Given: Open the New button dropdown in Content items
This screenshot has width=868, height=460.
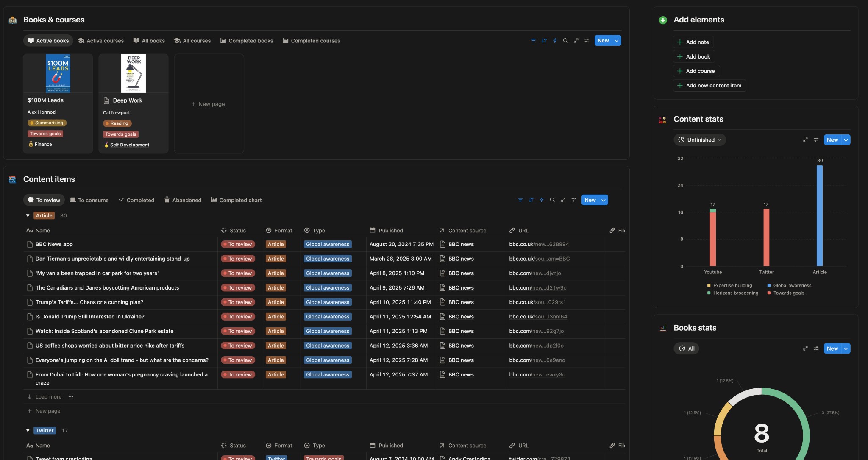Looking at the screenshot, I should pyautogui.click(x=603, y=200).
